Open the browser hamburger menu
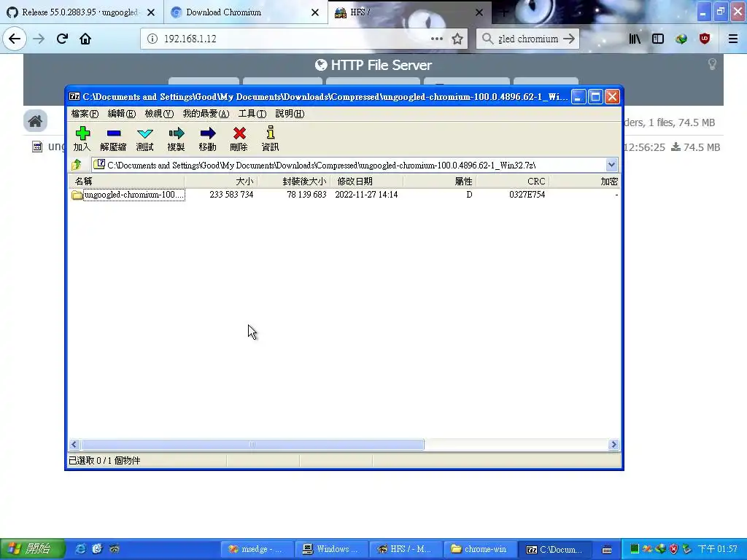Viewport: 747px width, 560px height. [733, 39]
